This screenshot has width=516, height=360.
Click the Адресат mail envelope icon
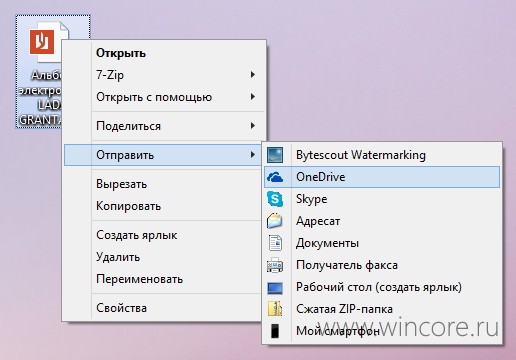275,221
